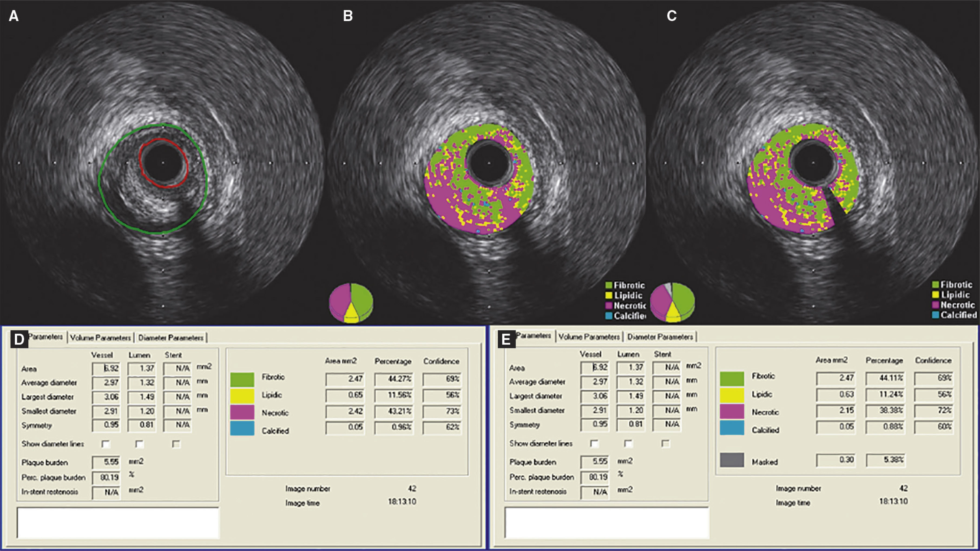The width and height of the screenshot is (980, 551).
Task: Open Diameter Parameters tab in panel E
Action: click(x=660, y=337)
